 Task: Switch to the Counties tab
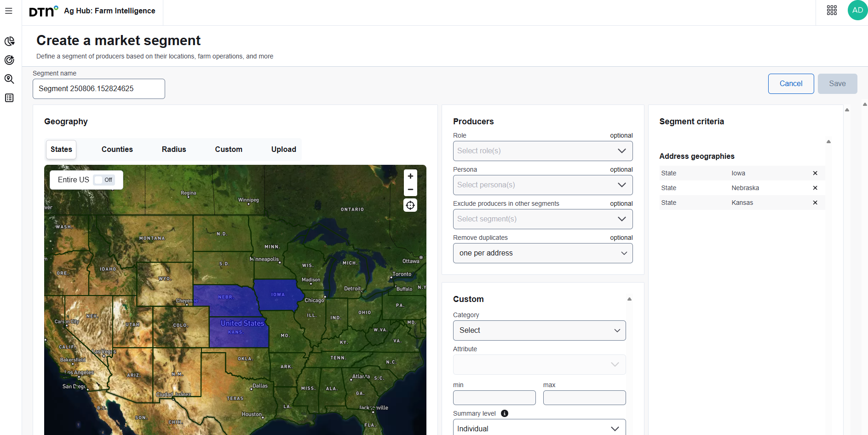[117, 150]
